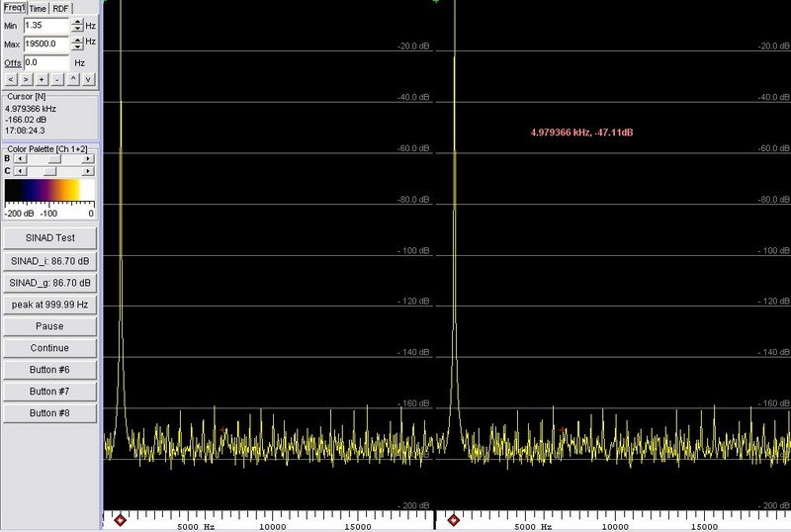
Task: Click left channel red diamond frequency marker
Action: pos(120,520)
